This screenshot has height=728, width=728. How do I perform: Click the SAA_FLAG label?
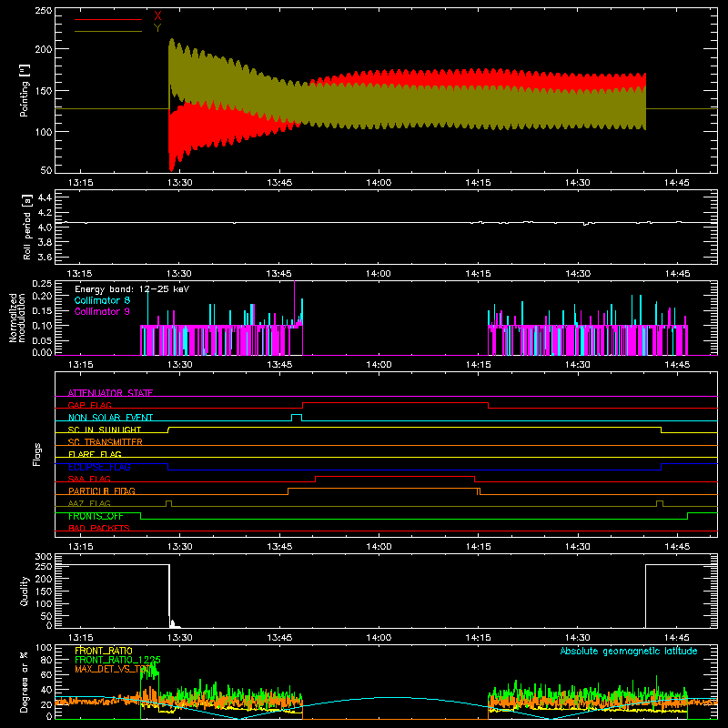[x=89, y=479]
